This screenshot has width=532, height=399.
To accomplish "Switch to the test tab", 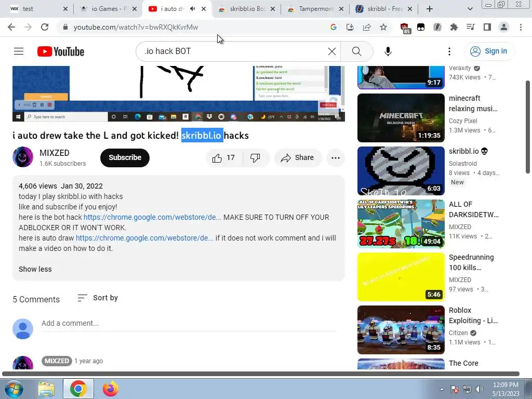I will (x=38, y=9).
